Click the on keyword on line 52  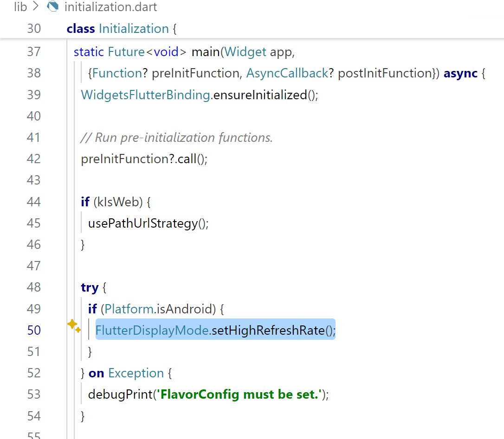click(x=96, y=373)
